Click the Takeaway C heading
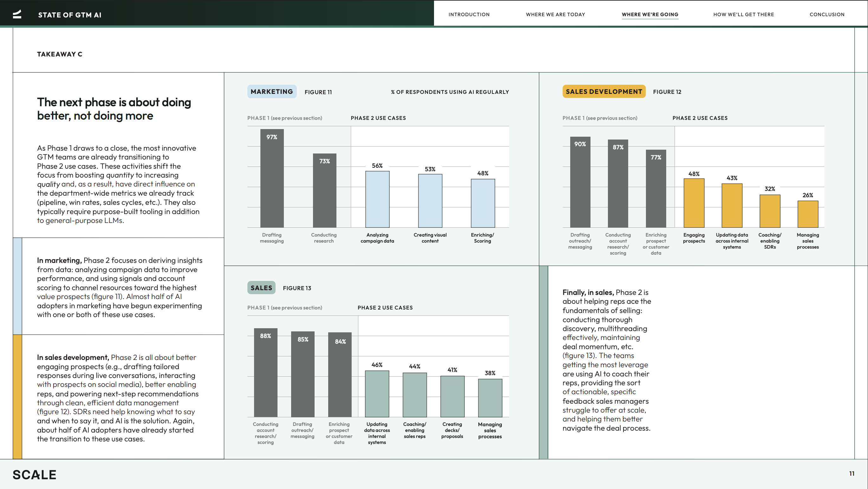This screenshot has height=489, width=868. (x=60, y=54)
